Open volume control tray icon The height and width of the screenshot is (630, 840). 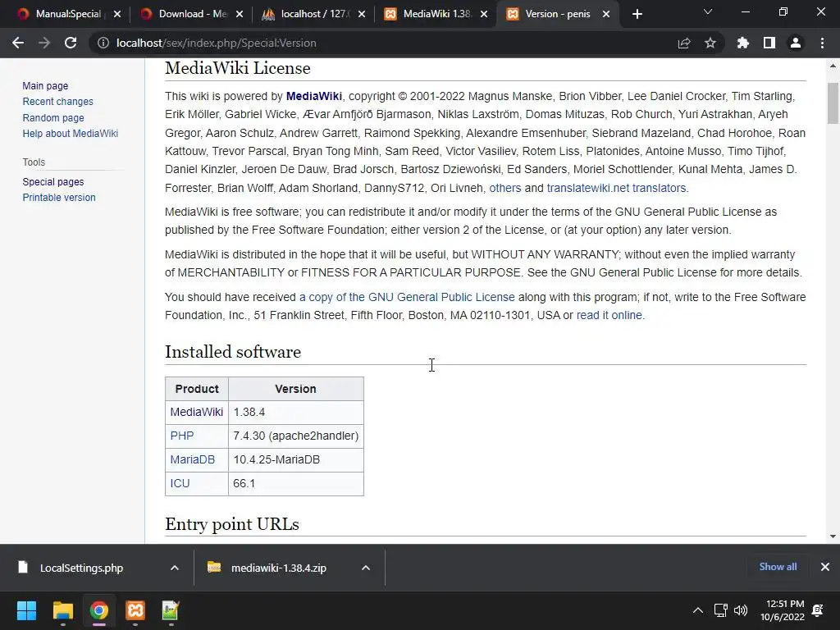click(741, 610)
